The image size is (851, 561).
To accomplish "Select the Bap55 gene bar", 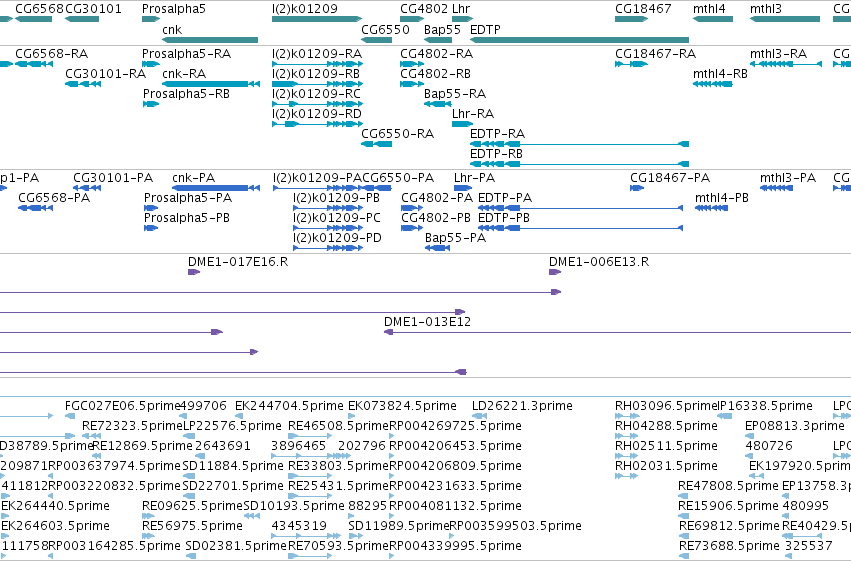I will (x=437, y=40).
